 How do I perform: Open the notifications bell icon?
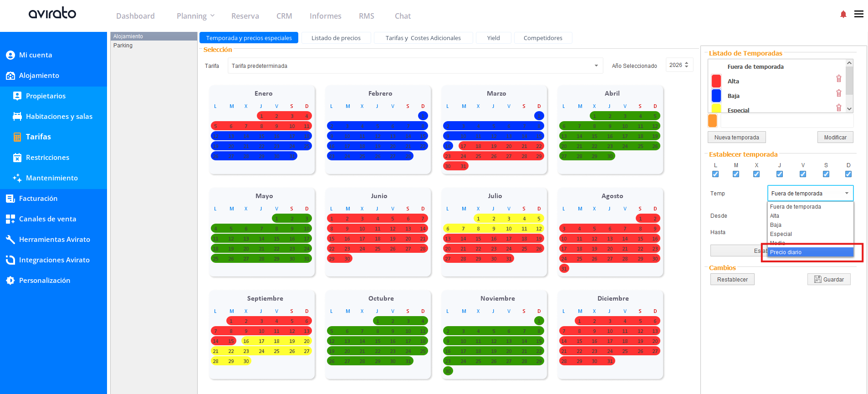pyautogui.click(x=843, y=15)
